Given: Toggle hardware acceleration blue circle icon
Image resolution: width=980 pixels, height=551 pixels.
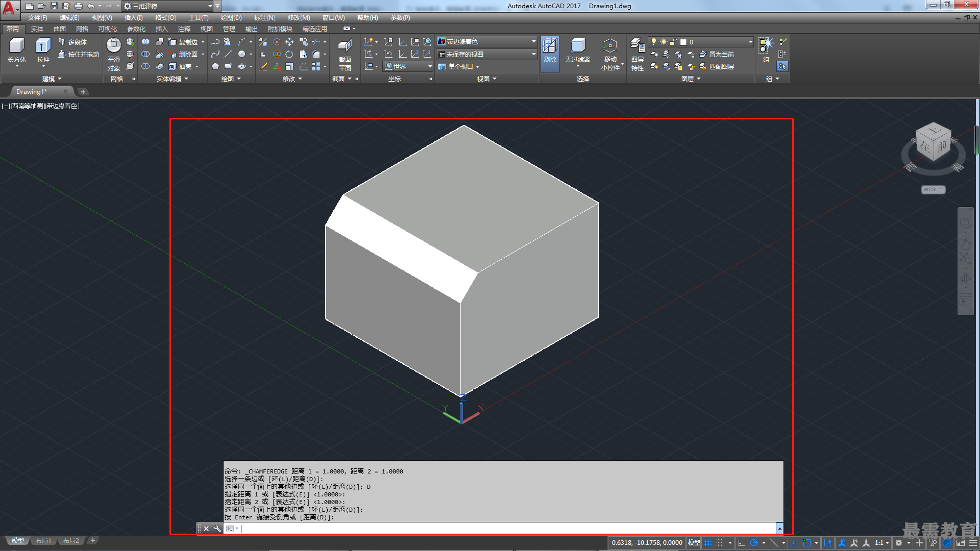Looking at the screenshot, I should click(947, 543).
